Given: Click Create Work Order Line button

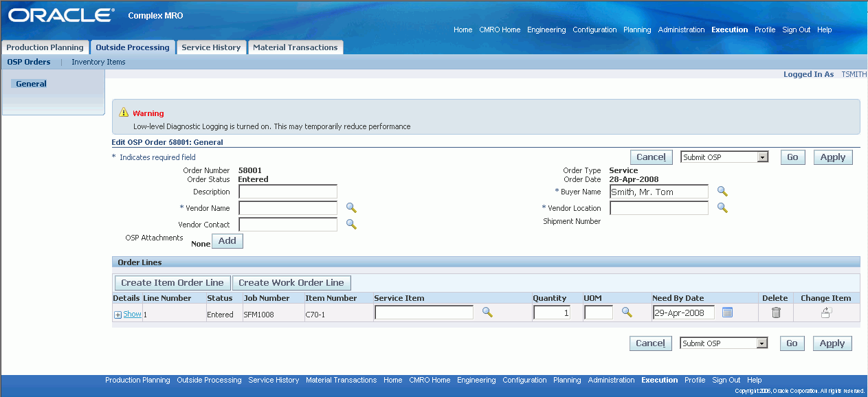Looking at the screenshot, I should tap(291, 282).
